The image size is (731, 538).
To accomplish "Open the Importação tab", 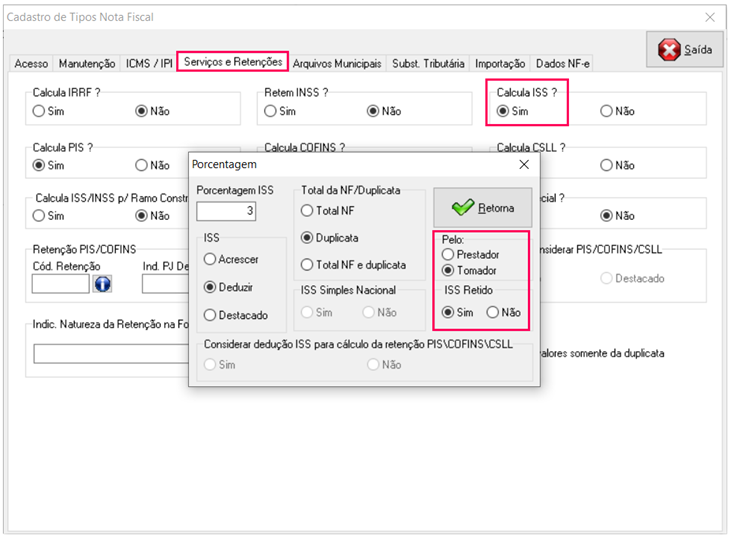I will (500, 64).
